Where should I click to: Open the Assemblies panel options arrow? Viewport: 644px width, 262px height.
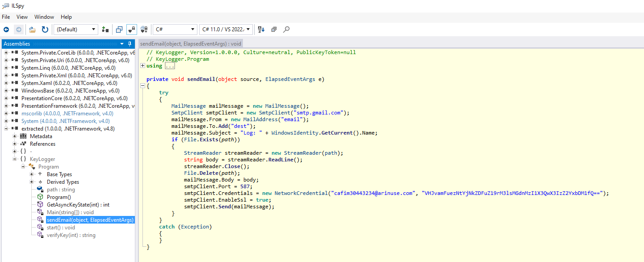pos(122,44)
